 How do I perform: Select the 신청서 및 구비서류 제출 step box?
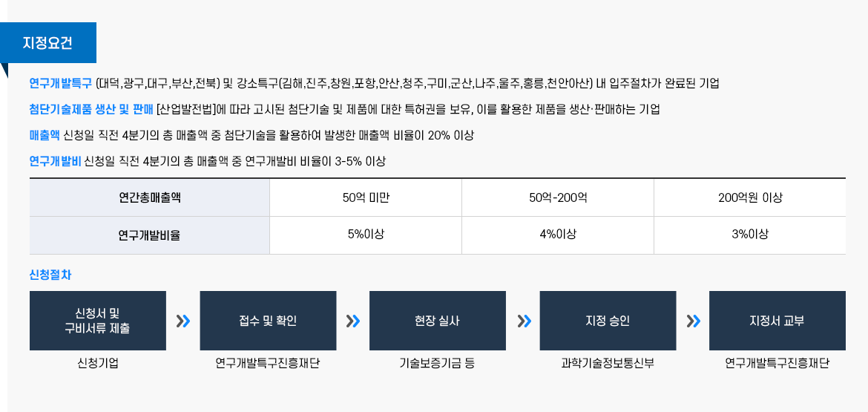[98, 321]
